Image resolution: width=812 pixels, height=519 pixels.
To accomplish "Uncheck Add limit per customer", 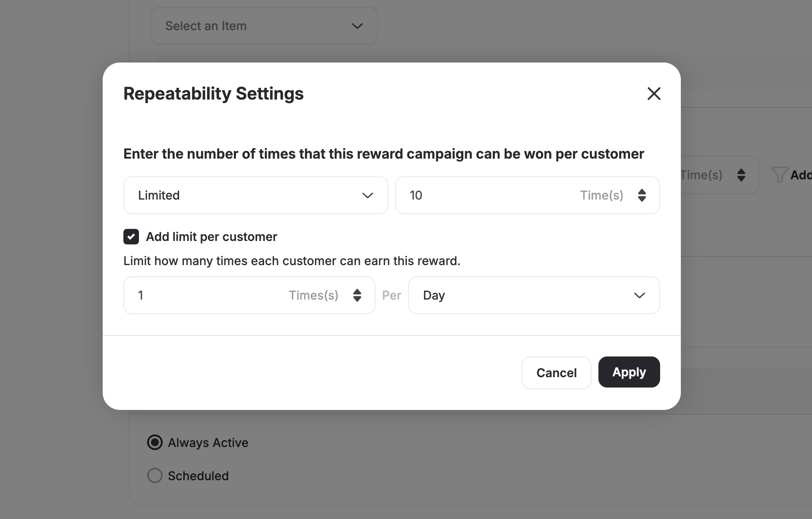I will tap(132, 236).
